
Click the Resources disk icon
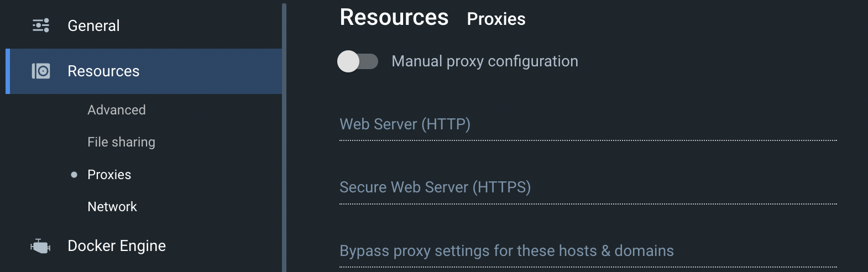tap(41, 71)
